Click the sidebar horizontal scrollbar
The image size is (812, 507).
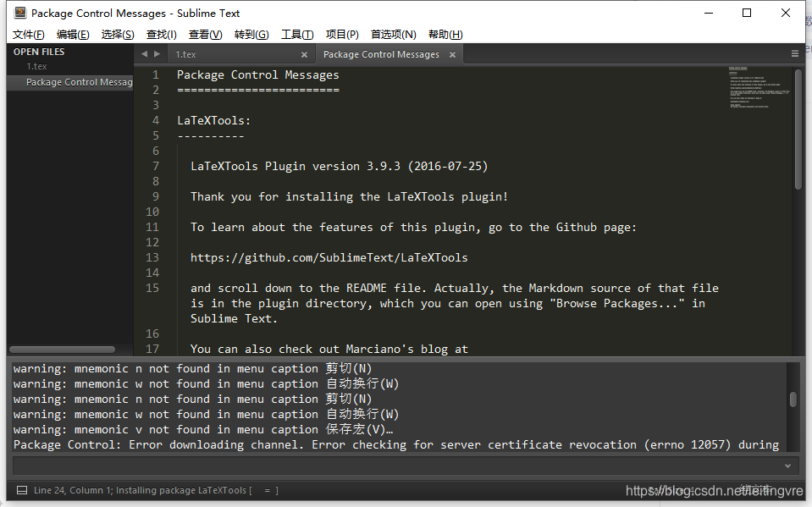(62, 350)
